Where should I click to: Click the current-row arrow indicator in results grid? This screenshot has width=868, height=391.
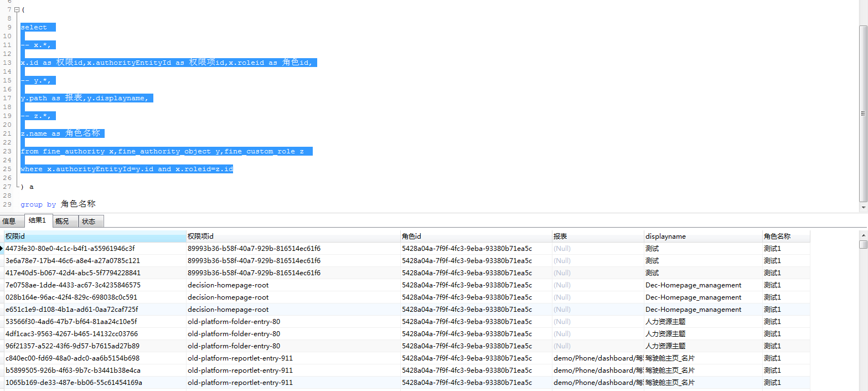tap(2, 249)
